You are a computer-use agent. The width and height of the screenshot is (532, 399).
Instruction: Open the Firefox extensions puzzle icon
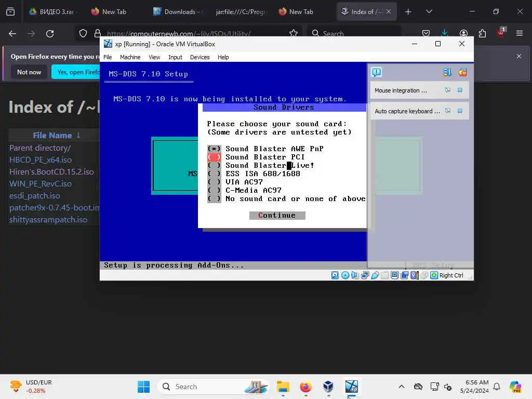(x=482, y=33)
